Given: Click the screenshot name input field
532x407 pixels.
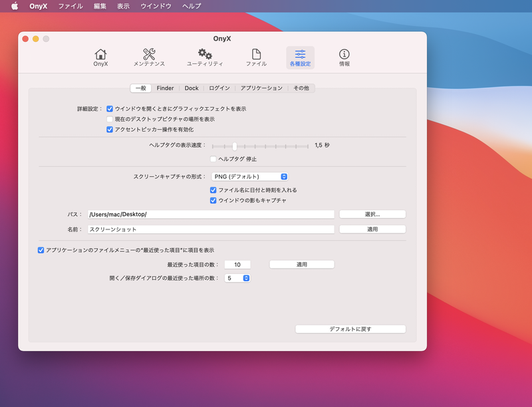Looking at the screenshot, I should [213, 229].
